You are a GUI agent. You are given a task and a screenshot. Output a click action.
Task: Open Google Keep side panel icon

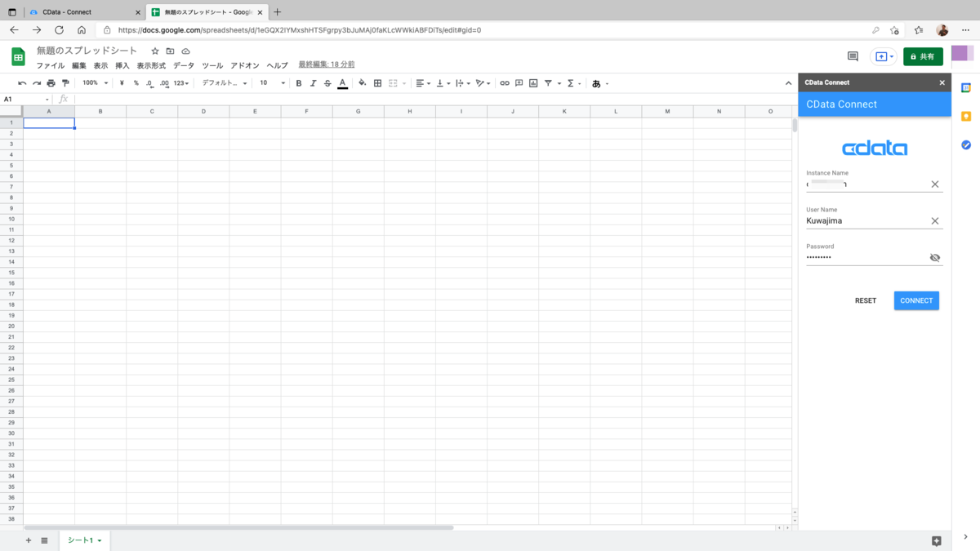click(x=966, y=117)
